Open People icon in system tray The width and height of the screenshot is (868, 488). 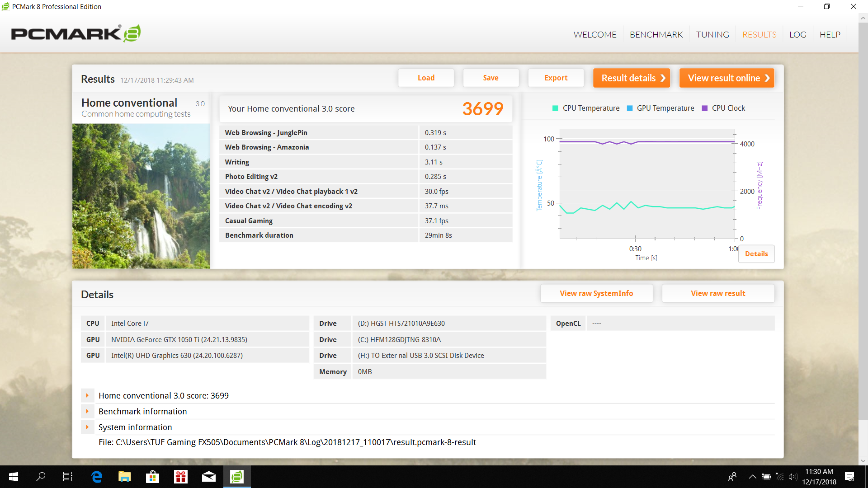click(x=732, y=477)
